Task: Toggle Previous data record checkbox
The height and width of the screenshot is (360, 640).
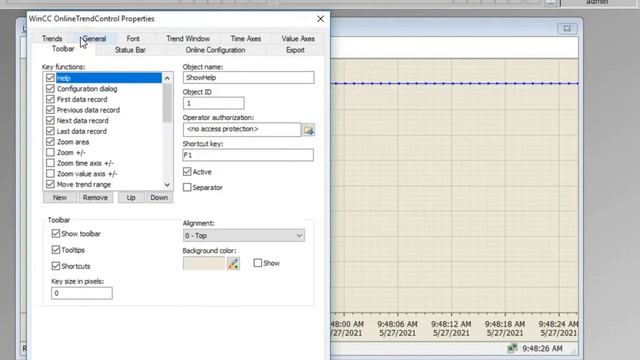Action: (50, 109)
